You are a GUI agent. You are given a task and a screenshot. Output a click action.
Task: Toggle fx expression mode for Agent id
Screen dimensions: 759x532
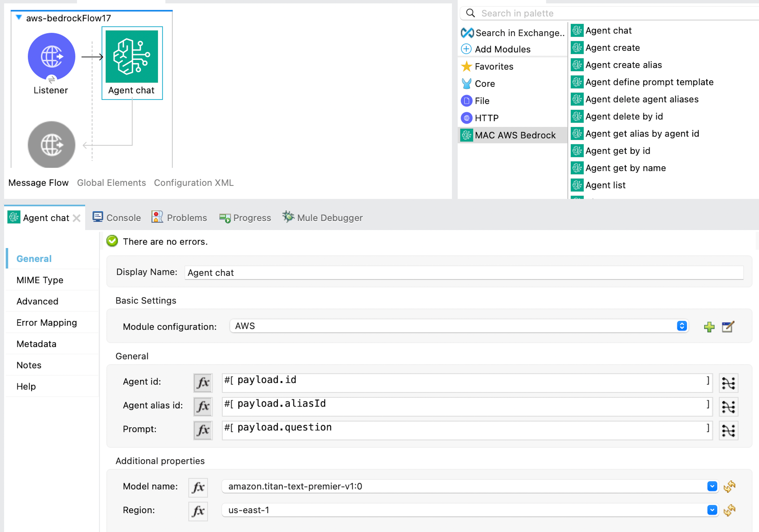203,383
